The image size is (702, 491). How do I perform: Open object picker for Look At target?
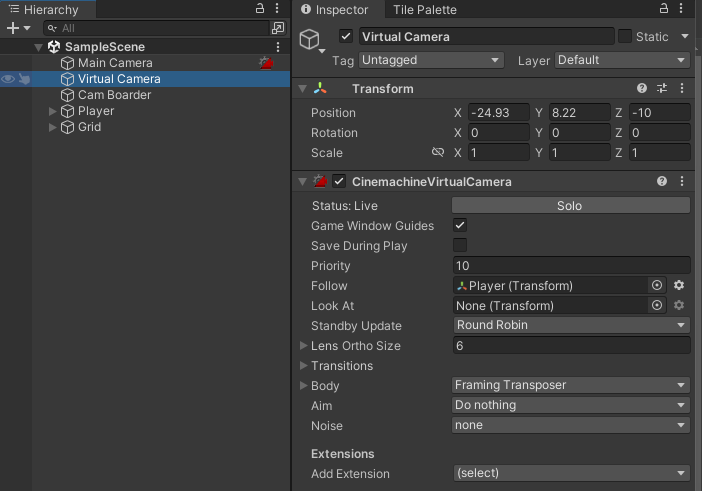657,305
